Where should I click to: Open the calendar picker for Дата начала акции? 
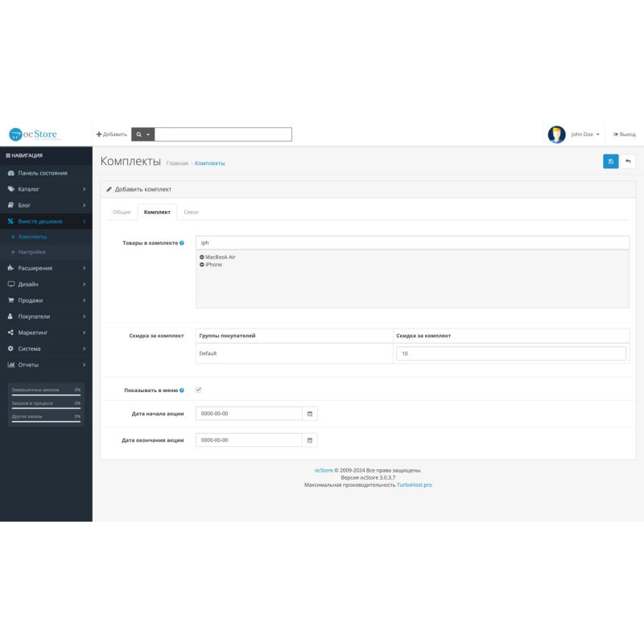coord(309,413)
